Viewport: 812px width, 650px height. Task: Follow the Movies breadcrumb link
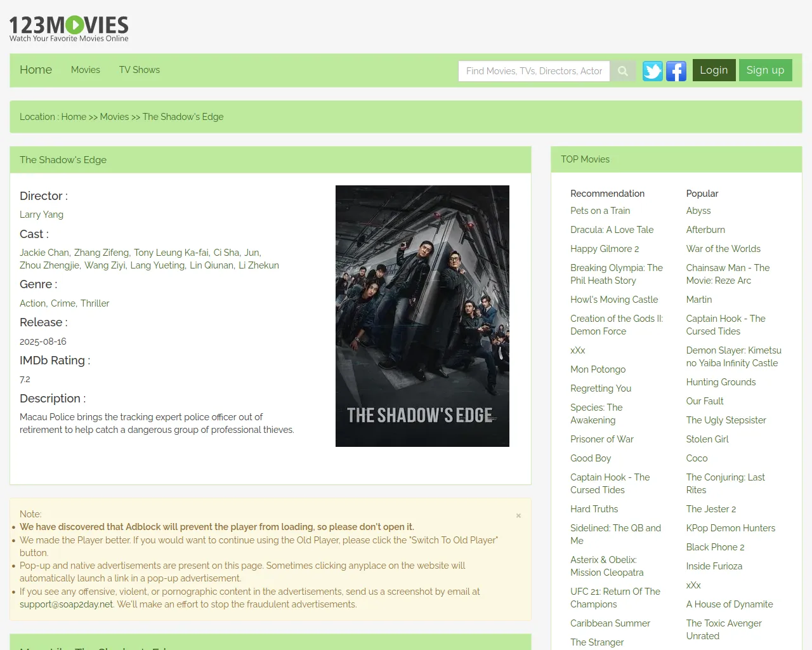[x=114, y=117]
